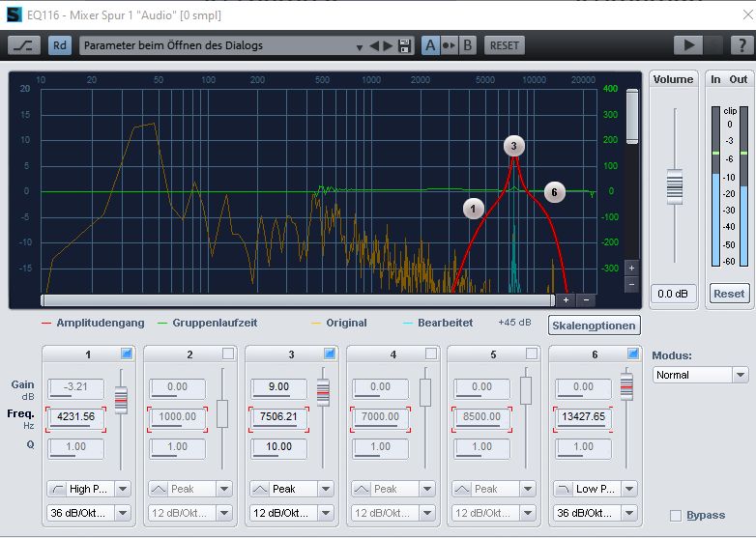Tick the Bypass checkbox
Screen dimensions: 756x538
point(676,516)
